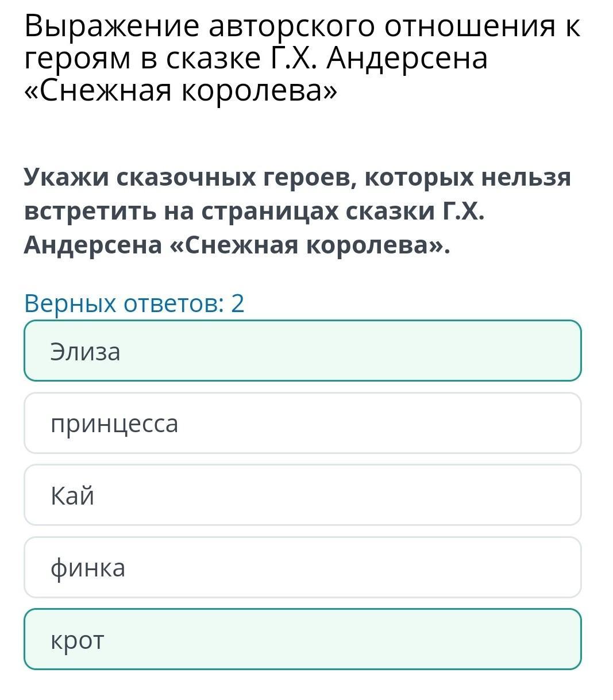Click 'Андерсена «Снежная королева».' in the question
The height and width of the screenshot is (700, 613).
tap(237, 245)
